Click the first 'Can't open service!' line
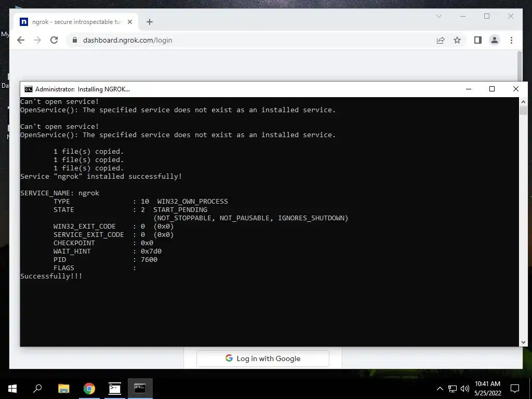The image size is (532, 399). 59,101
